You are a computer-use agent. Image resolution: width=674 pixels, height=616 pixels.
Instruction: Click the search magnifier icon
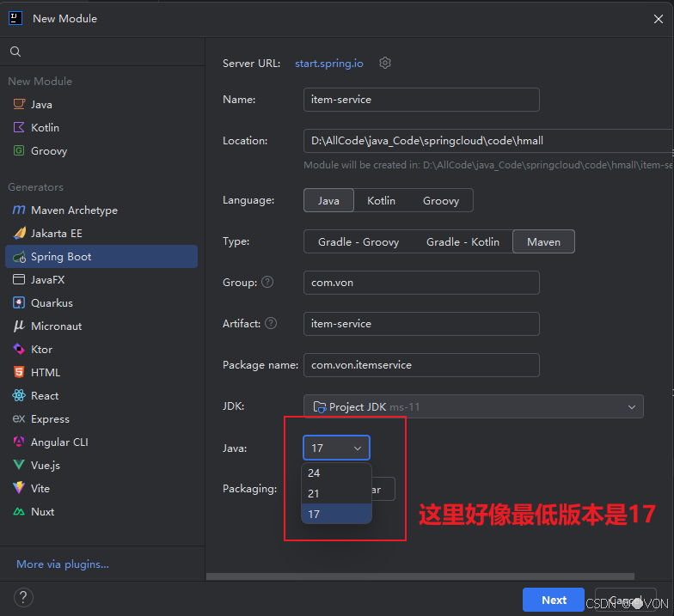coord(15,52)
